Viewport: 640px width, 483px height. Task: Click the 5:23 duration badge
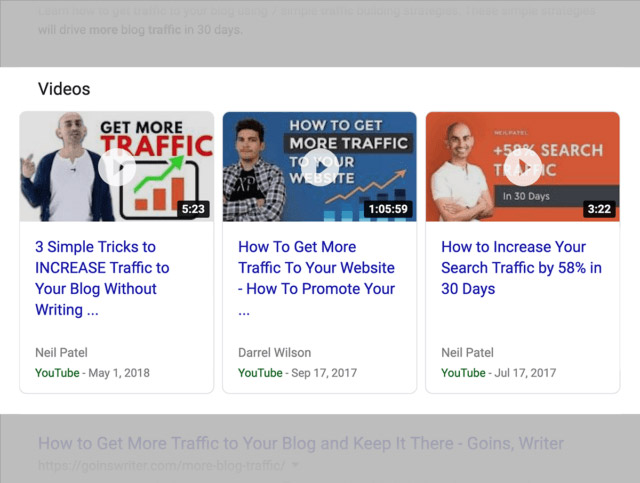click(x=194, y=209)
